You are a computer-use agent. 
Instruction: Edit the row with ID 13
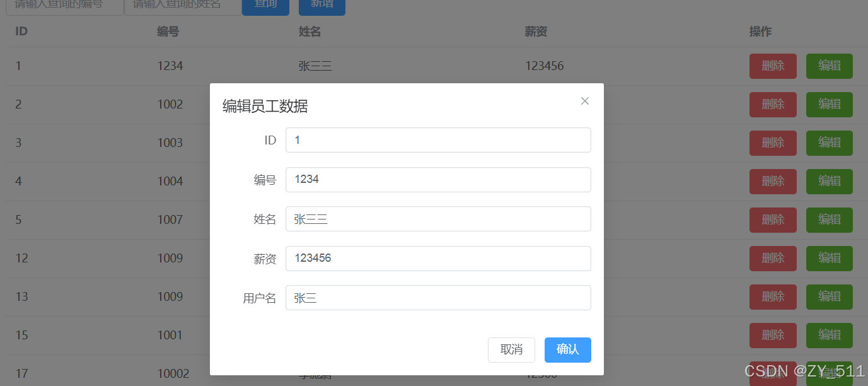click(x=830, y=297)
